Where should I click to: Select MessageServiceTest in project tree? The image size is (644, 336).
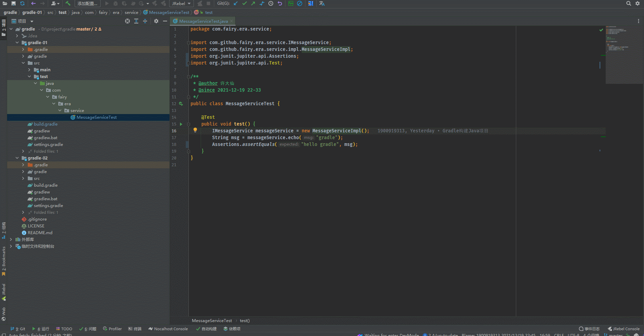tap(96, 117)
